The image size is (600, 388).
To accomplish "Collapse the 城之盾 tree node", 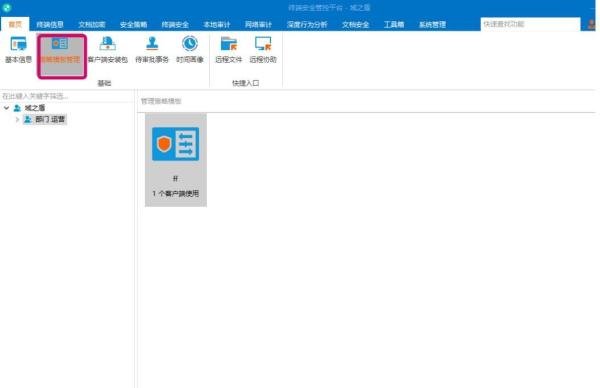I will [x=7, y=108].
